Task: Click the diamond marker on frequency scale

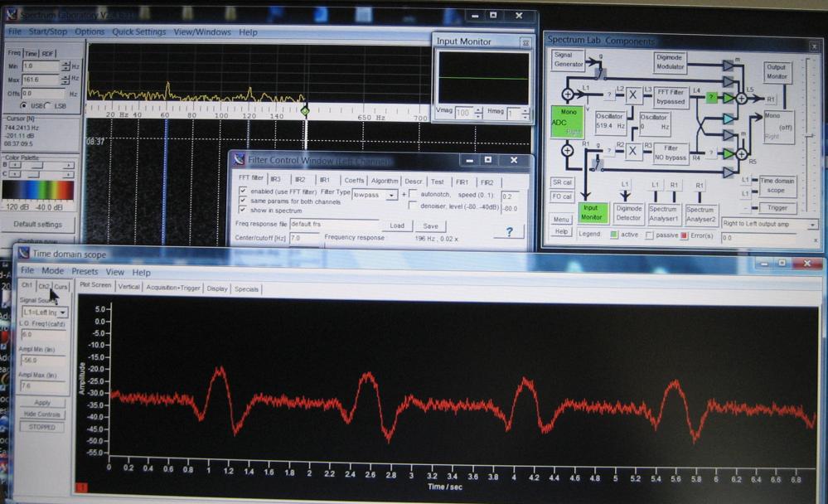Action: tap(305, 111)
